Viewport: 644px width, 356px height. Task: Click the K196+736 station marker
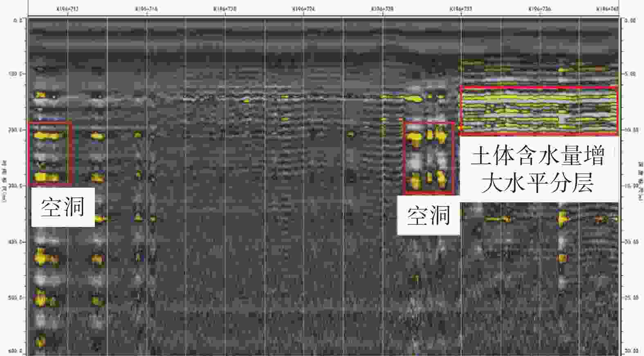pyautogui.click(x=539, y=9)
